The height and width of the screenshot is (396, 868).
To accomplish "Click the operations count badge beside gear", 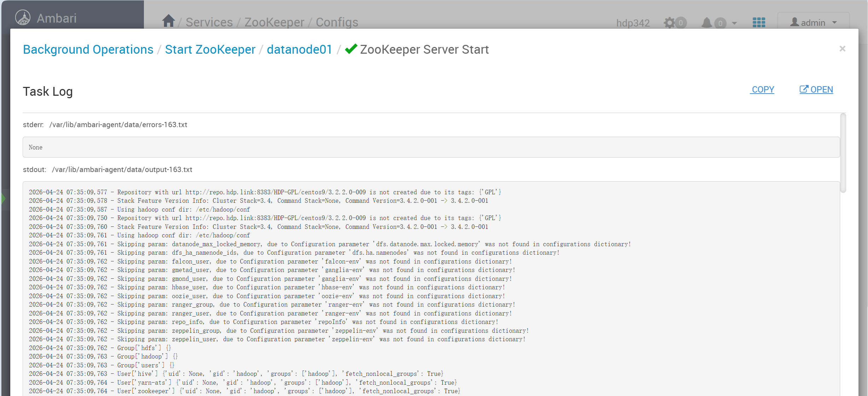I will tap(681, 23).
